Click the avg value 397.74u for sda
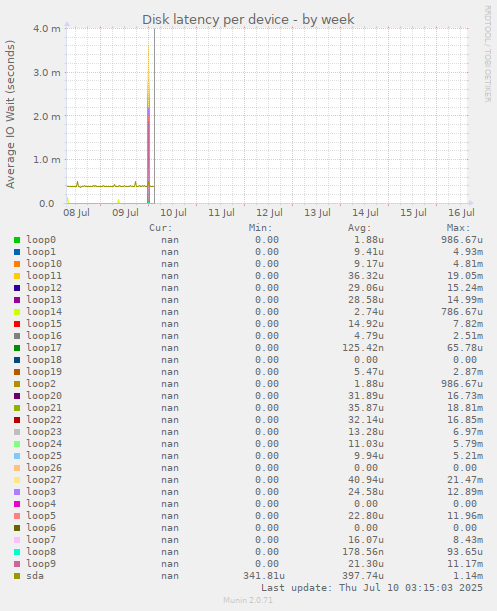The width and height of the screenshot is (497, 611). 363,576
